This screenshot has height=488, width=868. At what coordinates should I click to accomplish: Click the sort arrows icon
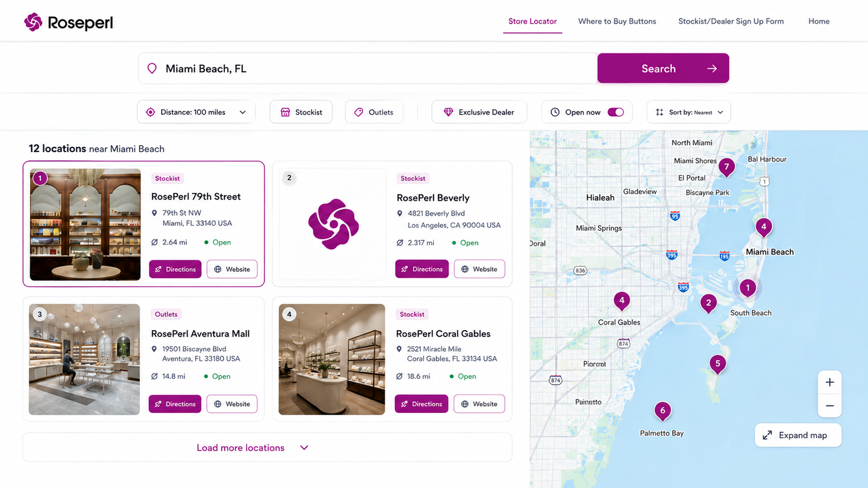tap(660, 112)
